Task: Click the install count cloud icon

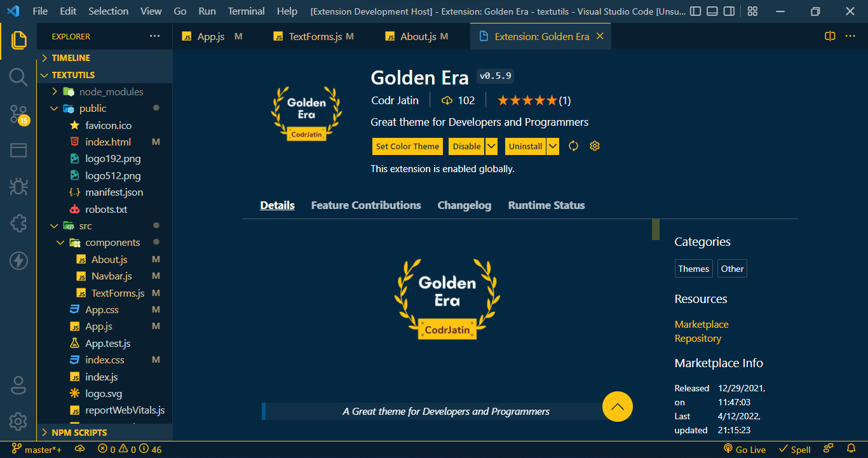Action: pyautogui.click(x=447, y=100)
